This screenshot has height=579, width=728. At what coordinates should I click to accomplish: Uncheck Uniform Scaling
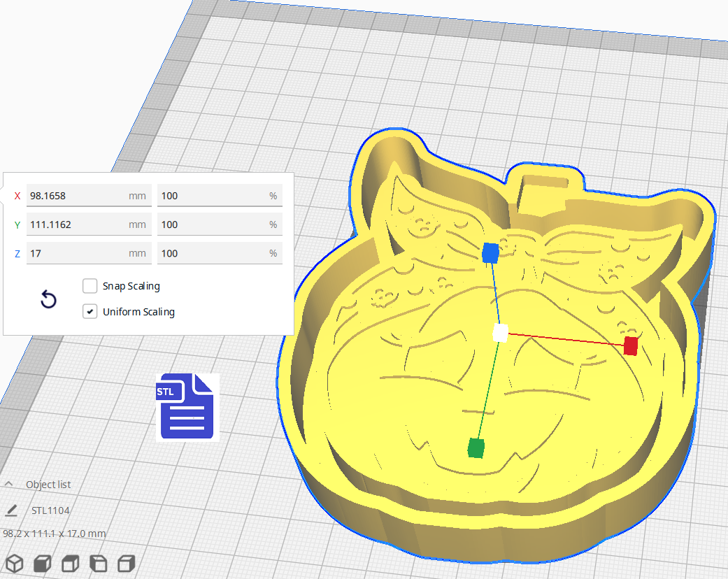(x=90, y=311)
